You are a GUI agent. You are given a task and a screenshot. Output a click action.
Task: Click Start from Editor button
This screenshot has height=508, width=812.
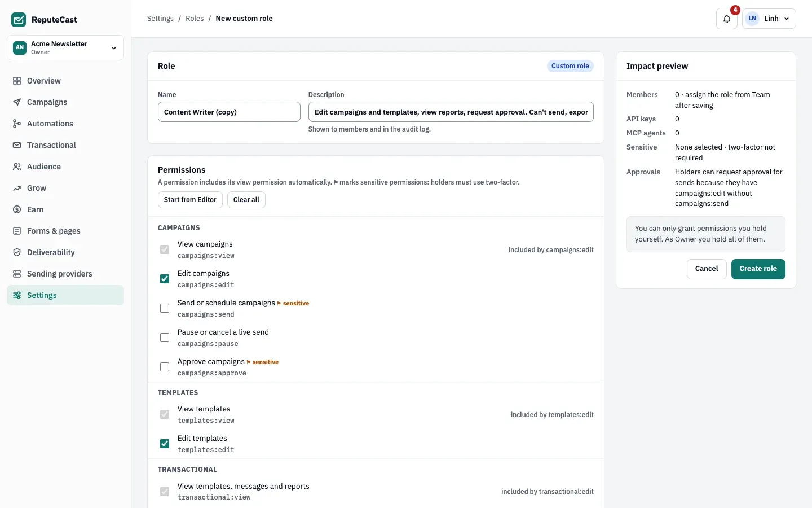pyautogui.click(x=190, y=200)
